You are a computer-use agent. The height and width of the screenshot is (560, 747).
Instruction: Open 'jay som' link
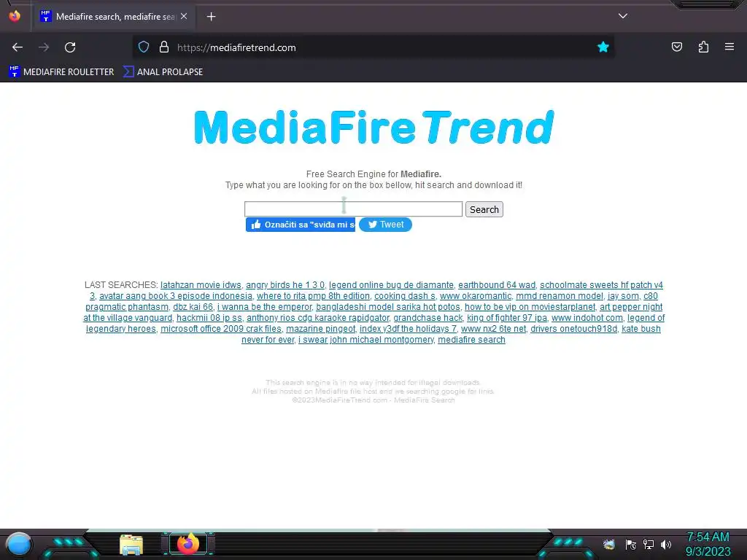(x=623, y=296)
